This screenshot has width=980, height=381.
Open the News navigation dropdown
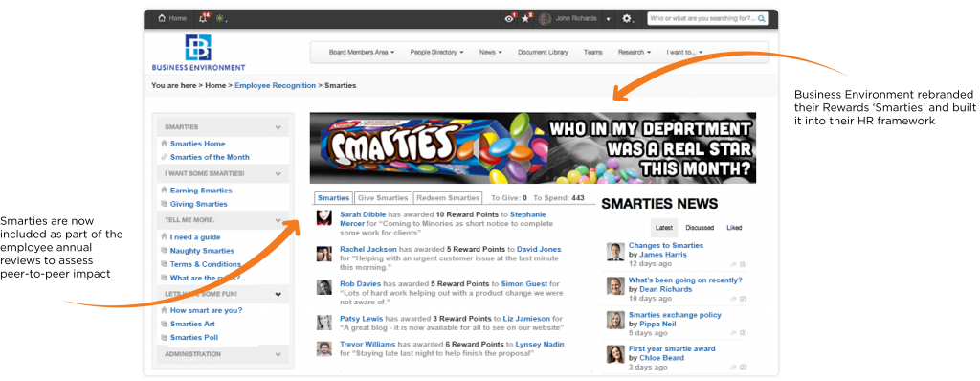click(x=491, y=53)
